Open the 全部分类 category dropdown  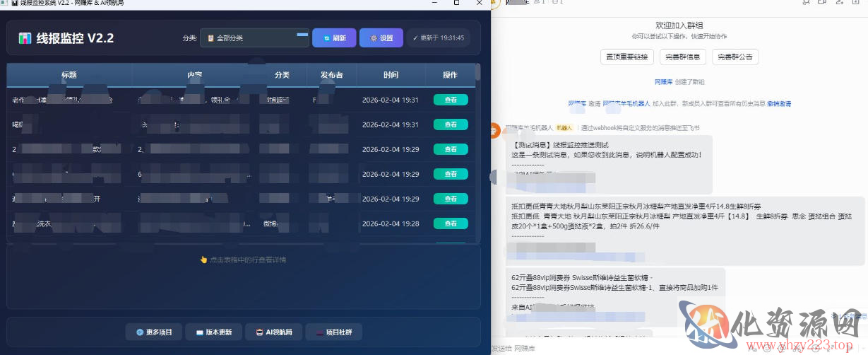254,38
